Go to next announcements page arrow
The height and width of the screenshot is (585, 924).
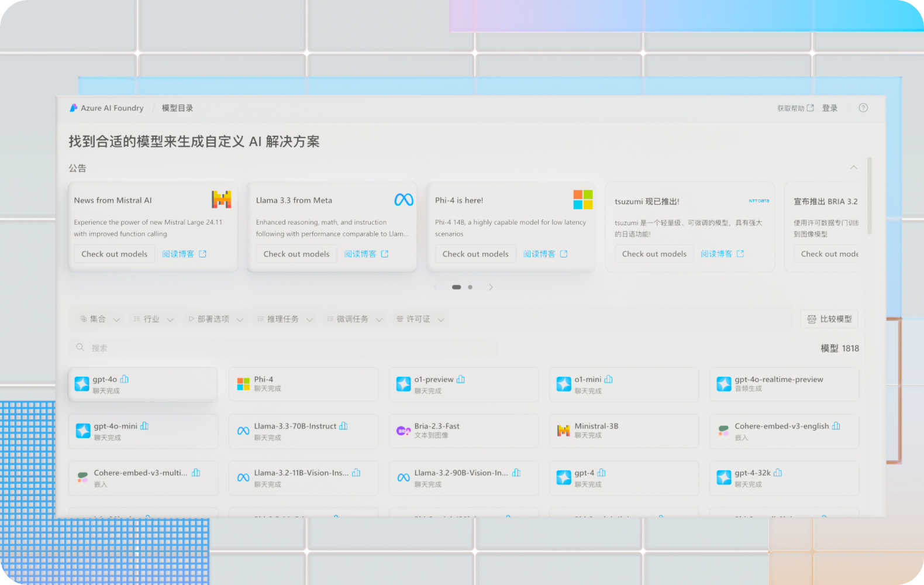tap(491, 287)
